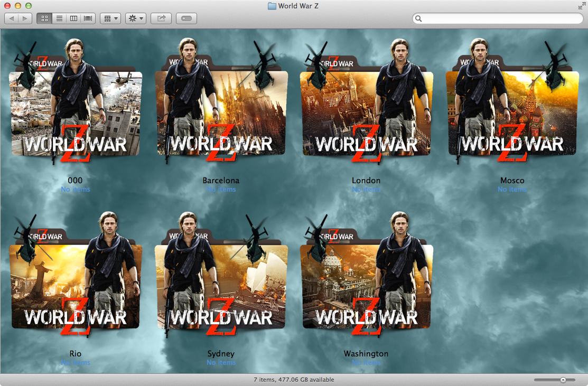
Task: Go back with the left arrow button
Action: coord(11,18)
